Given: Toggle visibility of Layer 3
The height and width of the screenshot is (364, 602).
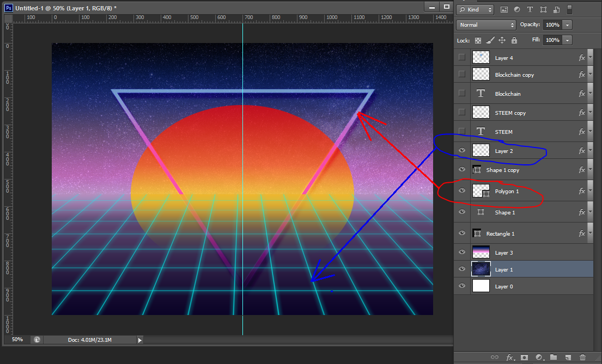Looking at the screenshot, I should [x=462, y=252].
